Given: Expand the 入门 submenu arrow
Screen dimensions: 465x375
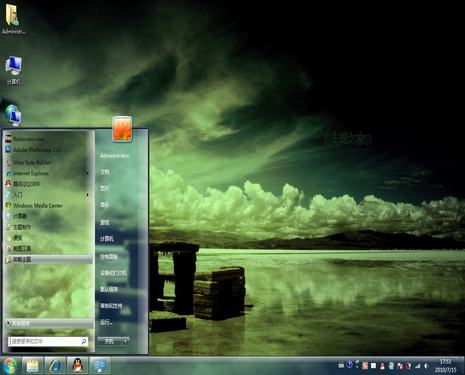Looking at the screenshot, I should pyautogui.click(x=88, y=195).
